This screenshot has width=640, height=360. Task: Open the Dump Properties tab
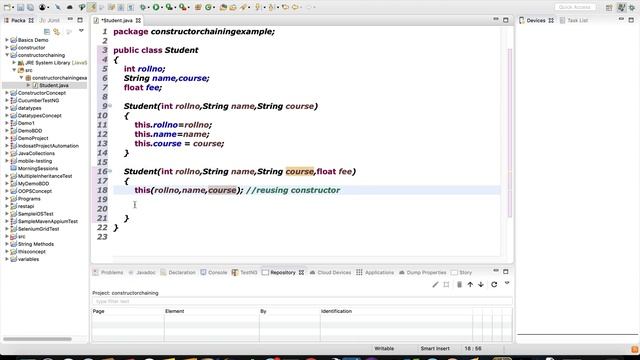click(422, 272)
